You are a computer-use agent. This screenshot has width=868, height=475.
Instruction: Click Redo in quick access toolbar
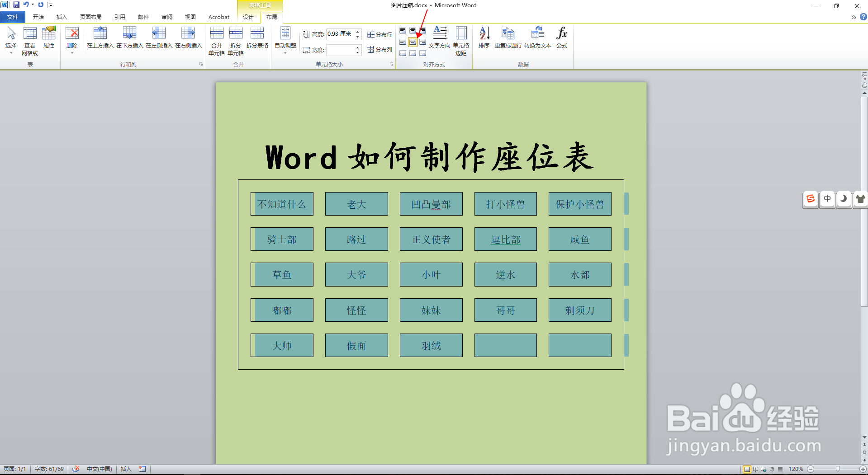[41, 5]
